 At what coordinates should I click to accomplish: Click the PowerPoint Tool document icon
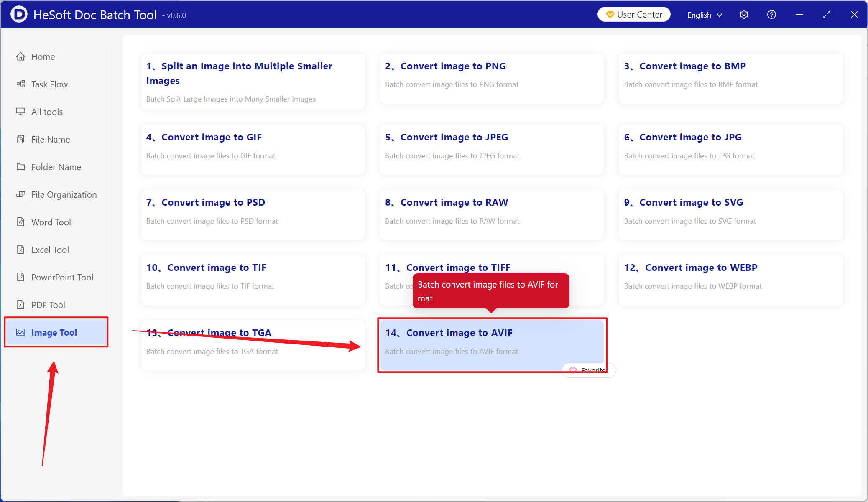(x=20, y=277)
